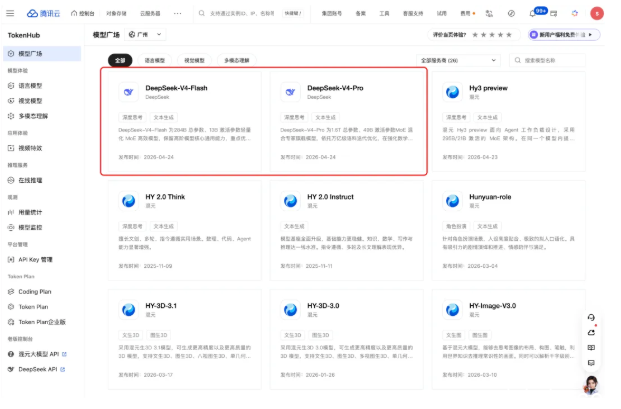Rate the experience with the first star

(479, 34)
